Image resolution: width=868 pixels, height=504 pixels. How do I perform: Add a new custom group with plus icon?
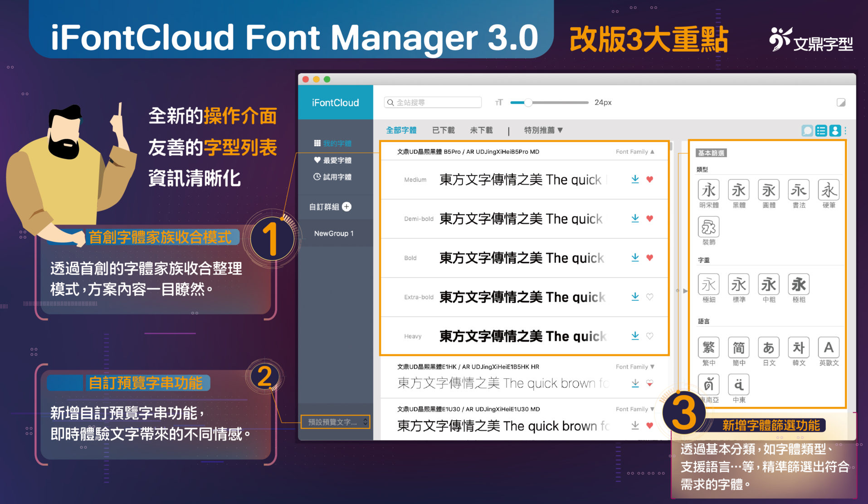[x=347, y=207]
